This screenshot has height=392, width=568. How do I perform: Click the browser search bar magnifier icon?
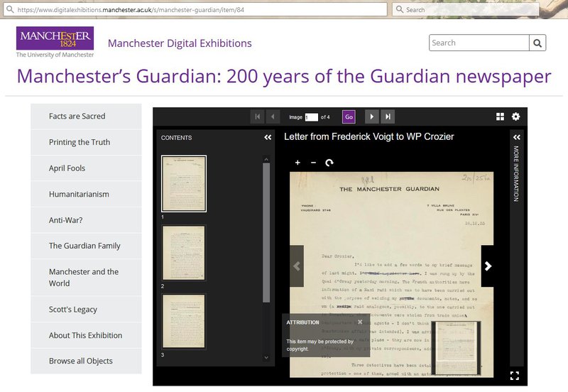399,9
